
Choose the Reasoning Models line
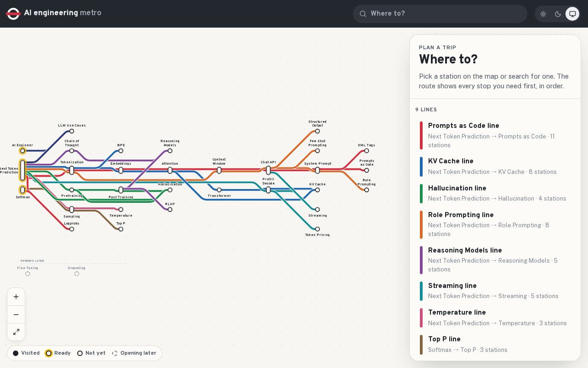(495, 260)
